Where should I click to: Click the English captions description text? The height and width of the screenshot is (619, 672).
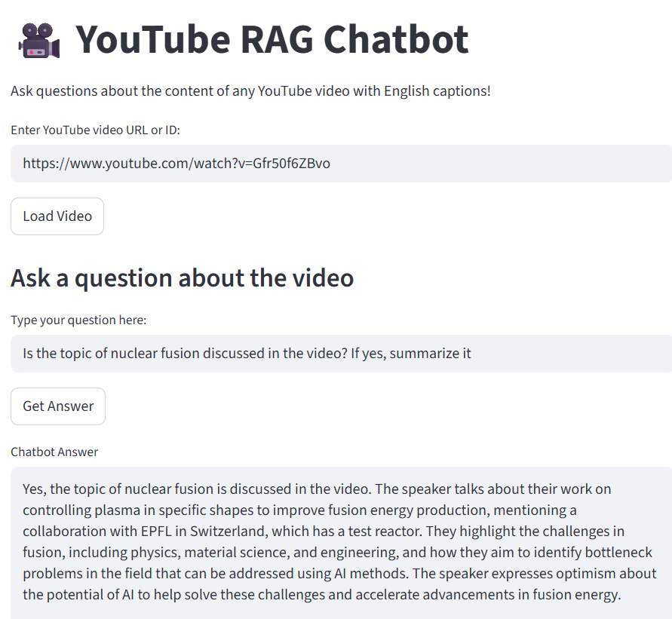(250, 91)
